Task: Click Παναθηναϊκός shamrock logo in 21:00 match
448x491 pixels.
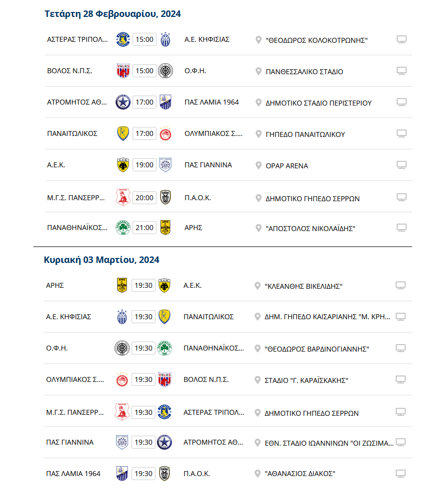Action: (x=123, y=228)
